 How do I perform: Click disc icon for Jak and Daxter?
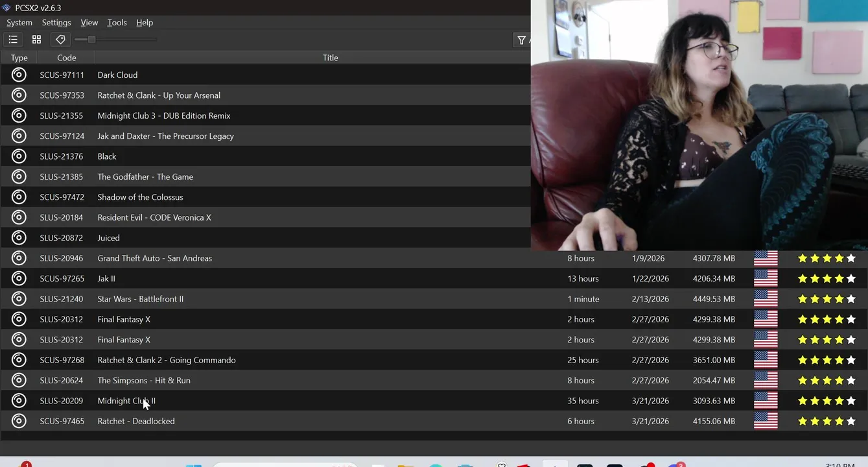pos(19,136)
